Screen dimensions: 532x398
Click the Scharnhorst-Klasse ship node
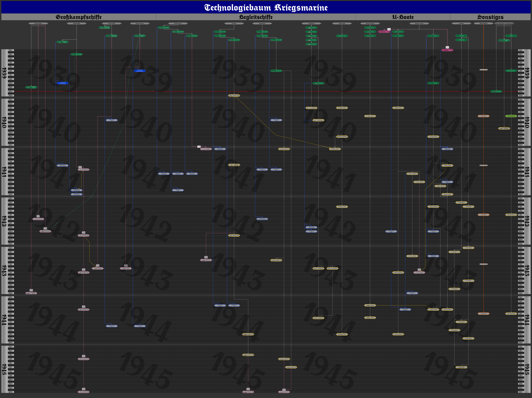pyautogui.click(x=63, y=42)
